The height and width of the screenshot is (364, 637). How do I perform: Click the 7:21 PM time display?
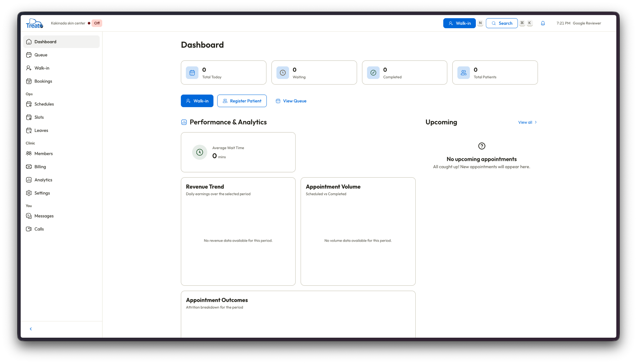tap(563, 23)
